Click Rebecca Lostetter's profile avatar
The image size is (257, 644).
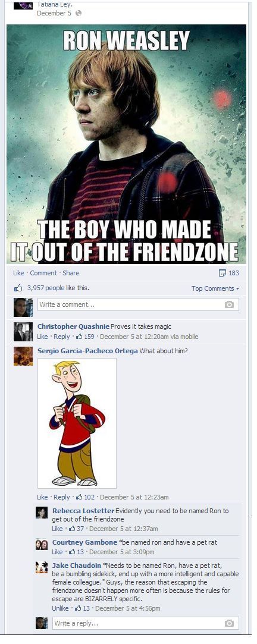(42, 513)
